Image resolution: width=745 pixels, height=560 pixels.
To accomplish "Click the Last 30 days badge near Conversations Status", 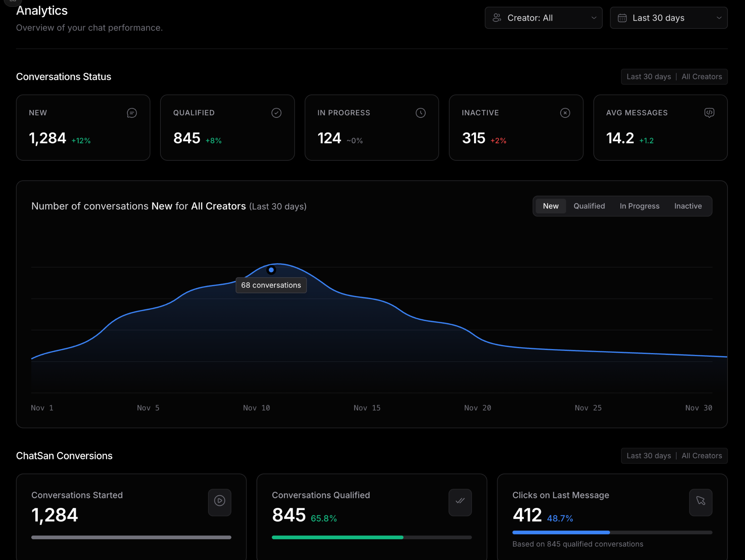I will [x=649, y=77].
